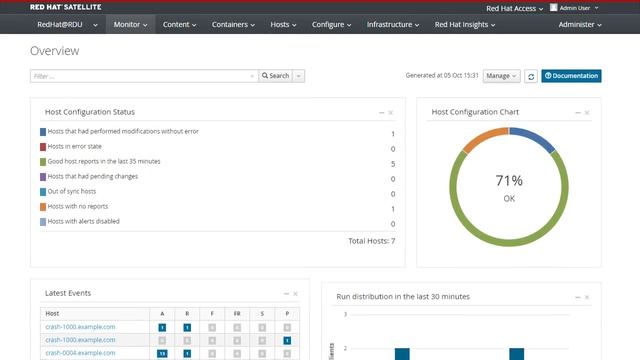Close the Run distribution widget
Screen dimensions: 640x360
coord(587,297)
